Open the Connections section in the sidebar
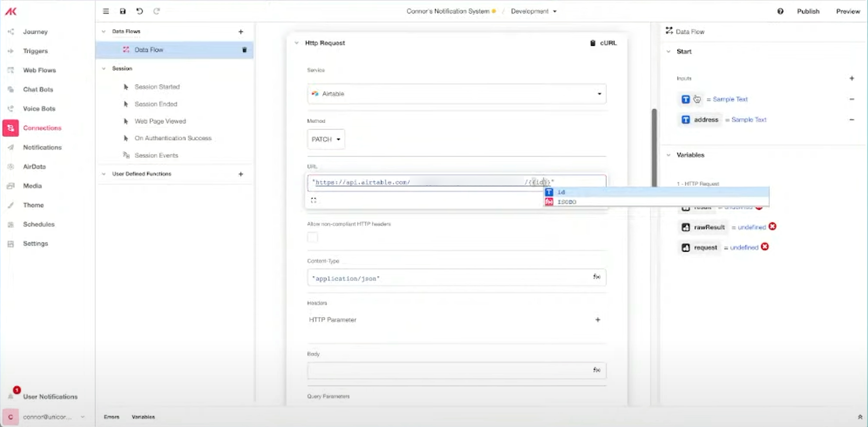This screenshot has height=427, width=868. click(x=42, y=128)
